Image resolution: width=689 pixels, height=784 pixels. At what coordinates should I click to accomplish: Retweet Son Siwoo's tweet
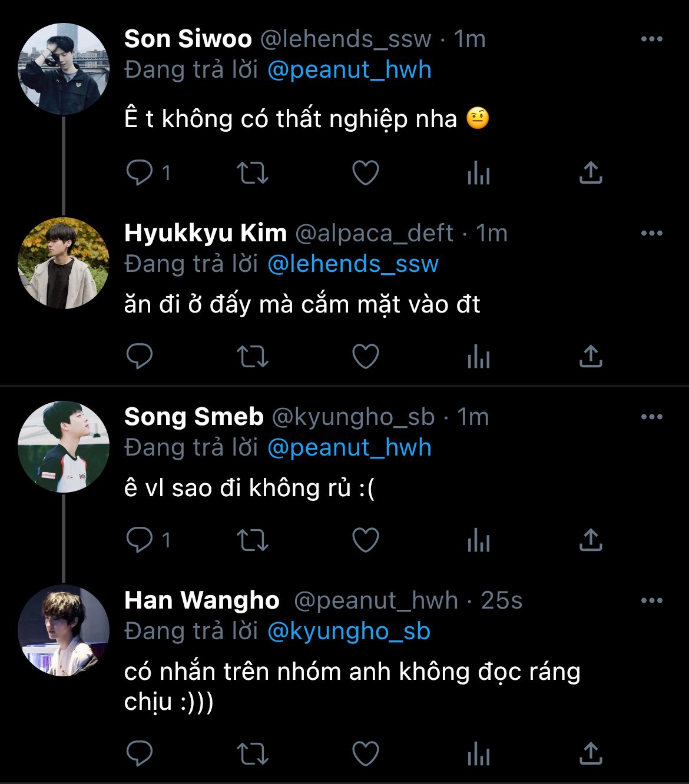252,173
